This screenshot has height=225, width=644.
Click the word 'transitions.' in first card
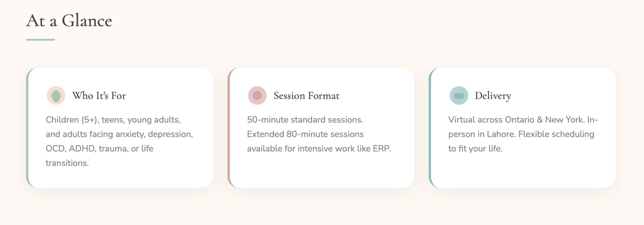tap(67, 163)
